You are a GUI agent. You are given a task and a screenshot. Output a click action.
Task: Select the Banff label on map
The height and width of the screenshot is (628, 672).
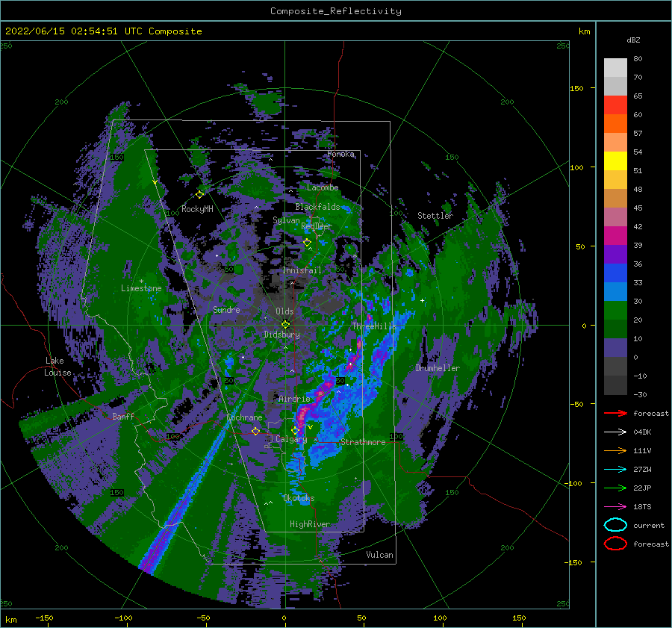tap(123, 416)
